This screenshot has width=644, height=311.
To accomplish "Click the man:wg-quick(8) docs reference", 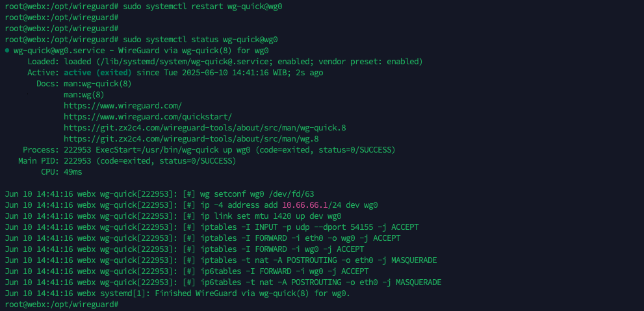I will click(97, 84).
